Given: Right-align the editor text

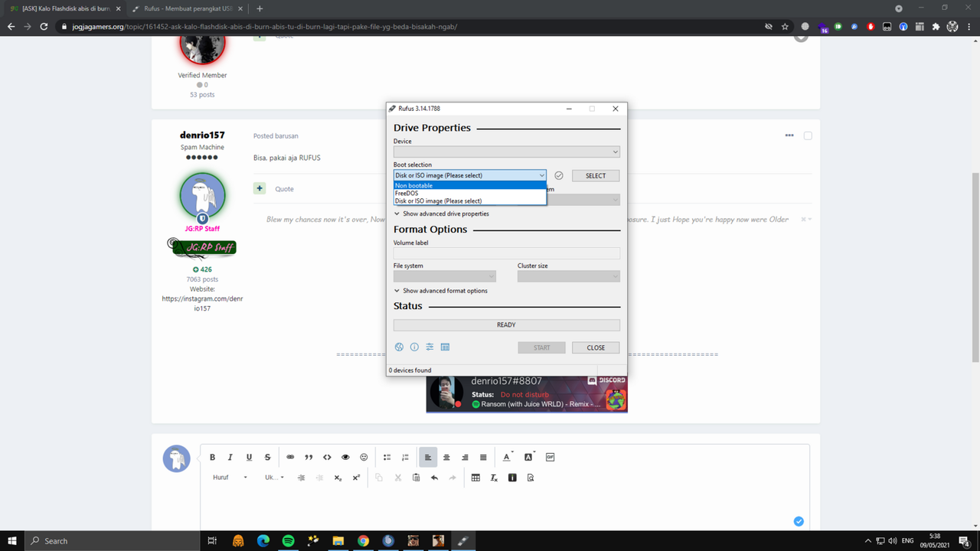Looking at the screenshot, I should pos(465,457).
